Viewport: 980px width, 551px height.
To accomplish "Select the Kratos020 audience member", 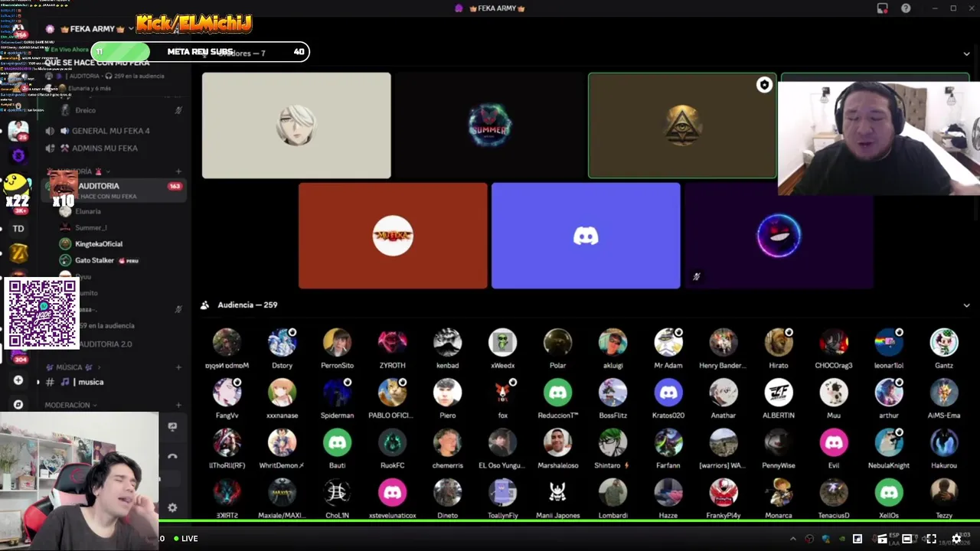I will point(668,397).
